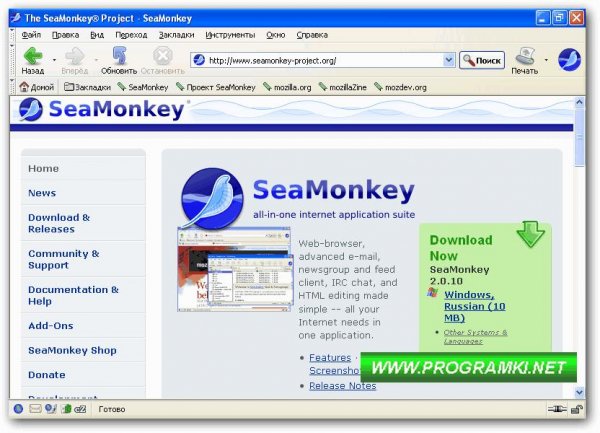Viewport: 600px width, 433px height.
Task: Open the Переход menu
Action: [131, 35]
